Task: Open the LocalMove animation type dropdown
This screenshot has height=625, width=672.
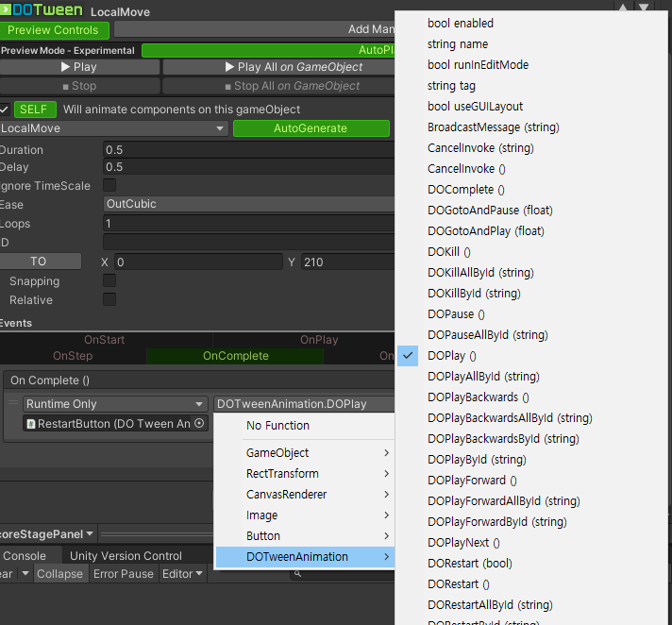Action: point(113,128)
